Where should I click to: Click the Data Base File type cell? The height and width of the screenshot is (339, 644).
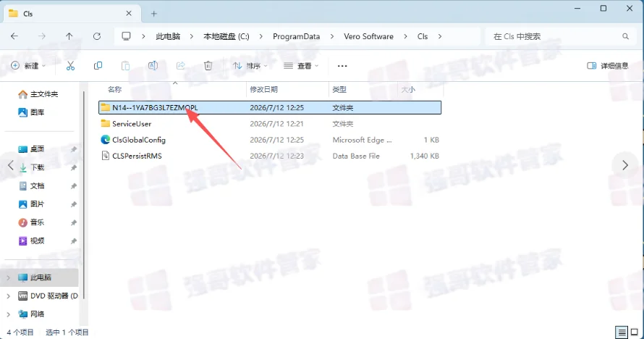[x=356, y=156]
